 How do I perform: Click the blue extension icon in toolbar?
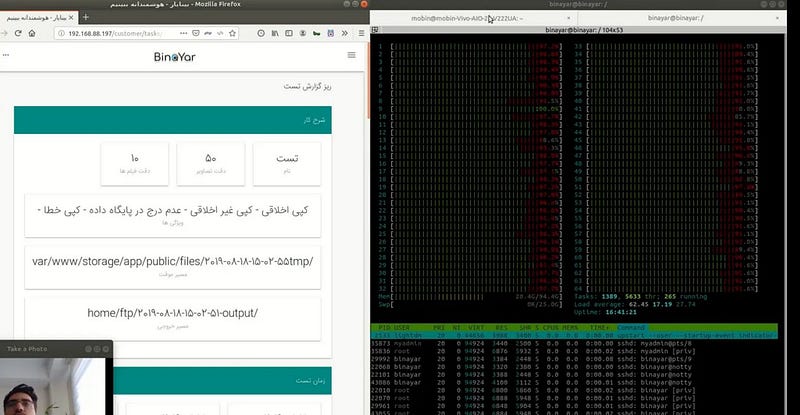click(x=331, y=33)
